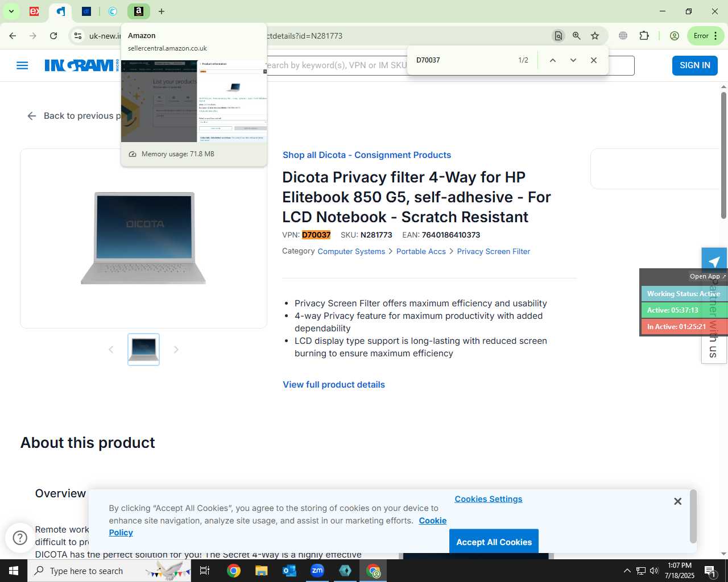Click the globe extension icon

[x=623, y=36]
